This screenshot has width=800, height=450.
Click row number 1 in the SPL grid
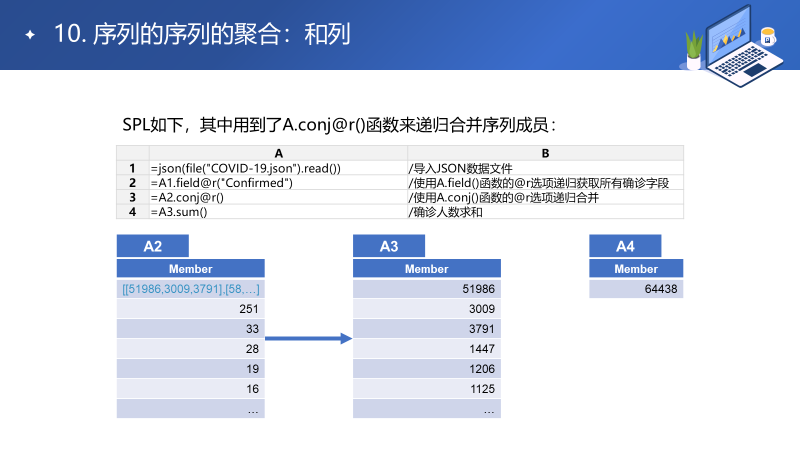coord(133,168)
